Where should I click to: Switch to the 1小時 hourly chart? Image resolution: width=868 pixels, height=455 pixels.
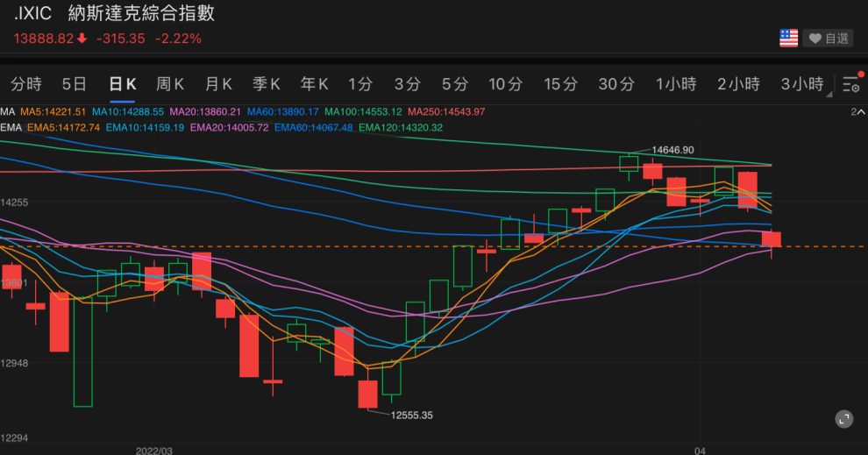(676, 84)
